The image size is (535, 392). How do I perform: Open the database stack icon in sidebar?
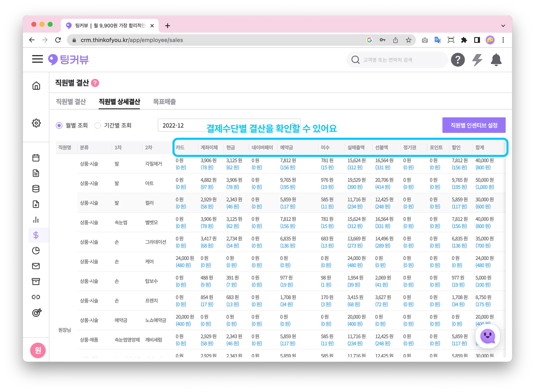[x=36, y=189]
